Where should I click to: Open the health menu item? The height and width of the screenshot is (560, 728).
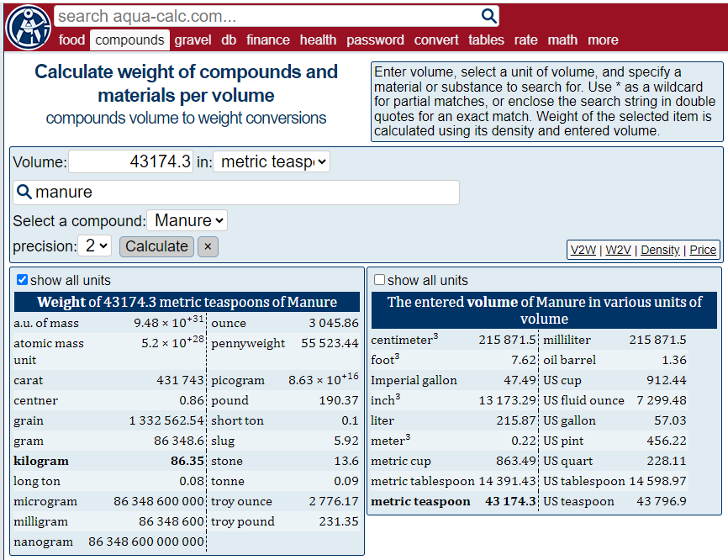pyautogui.click(x=318, y=40)
